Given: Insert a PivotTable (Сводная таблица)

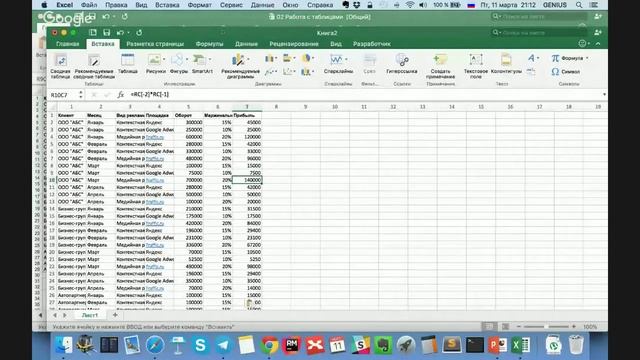Looking at the screenshot, I should [x=60, y=66].
